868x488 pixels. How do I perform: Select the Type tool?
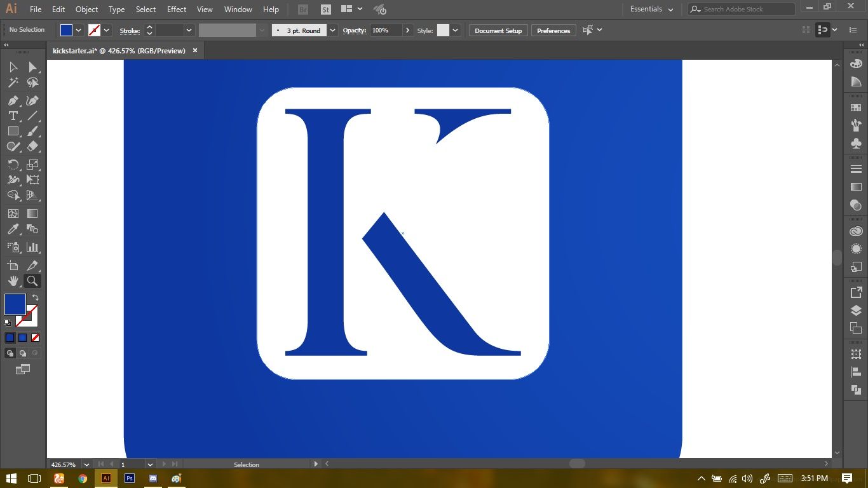[x=13, y=116]
